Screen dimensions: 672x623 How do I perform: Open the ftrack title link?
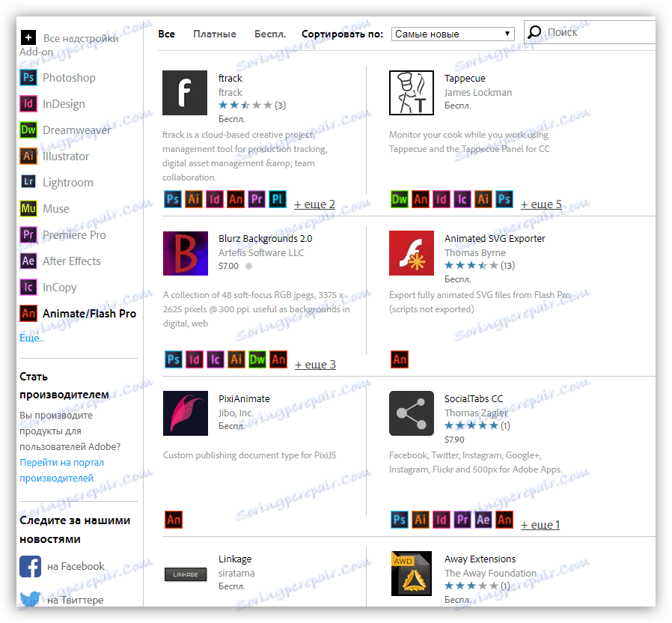(x=230, y=78)
